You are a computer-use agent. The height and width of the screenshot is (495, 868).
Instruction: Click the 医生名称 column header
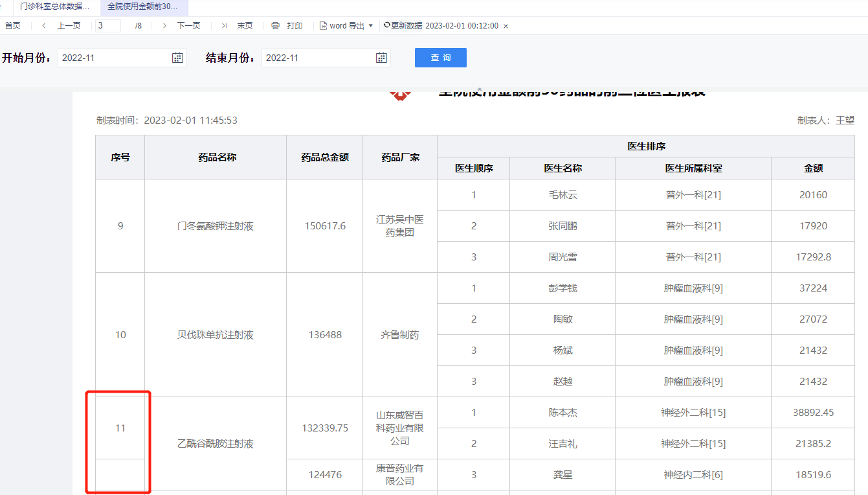(562, 168)
